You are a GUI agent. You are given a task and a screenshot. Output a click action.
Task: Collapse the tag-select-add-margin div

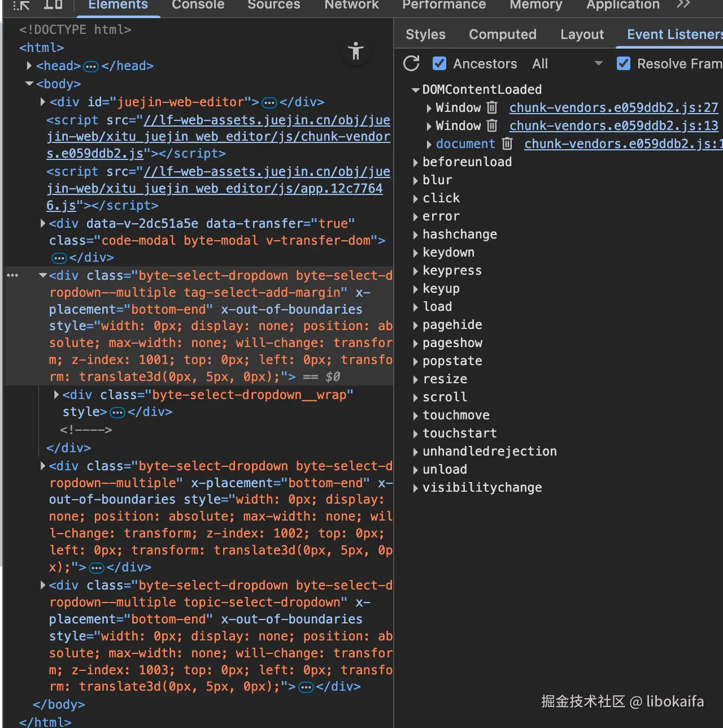point(43,275)
